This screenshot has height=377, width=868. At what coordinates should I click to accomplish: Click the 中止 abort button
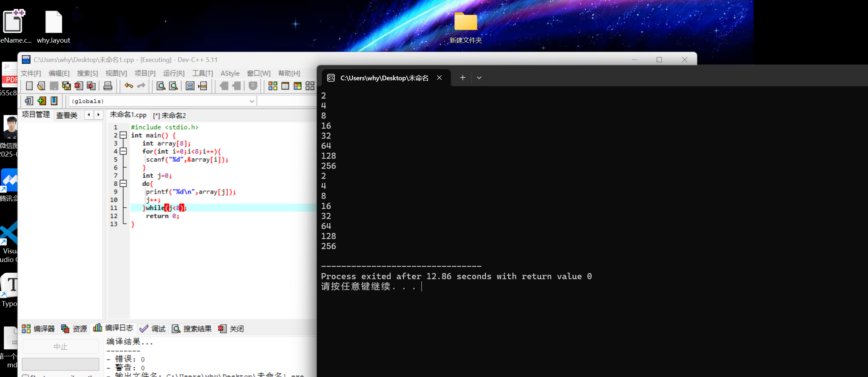pos(60,346)
